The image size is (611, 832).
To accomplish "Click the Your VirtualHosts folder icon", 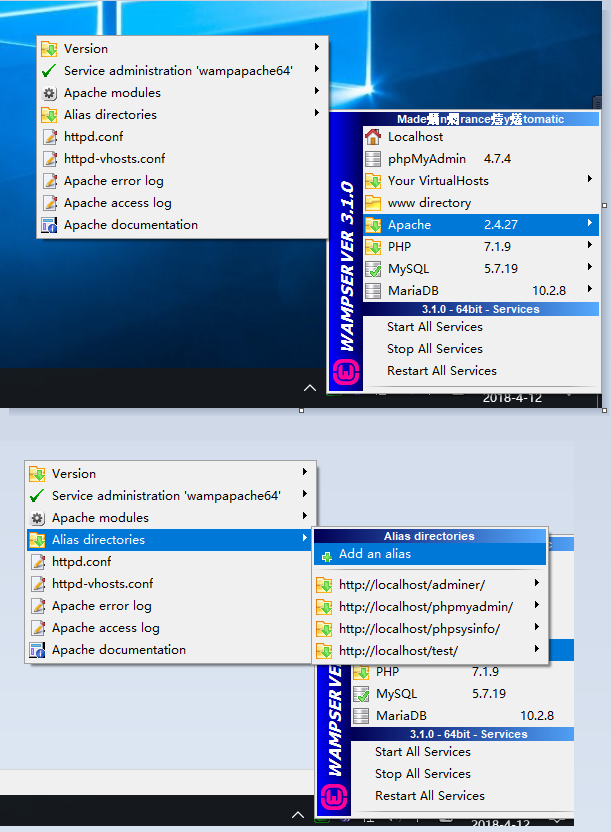I will [x=373, y=181].
